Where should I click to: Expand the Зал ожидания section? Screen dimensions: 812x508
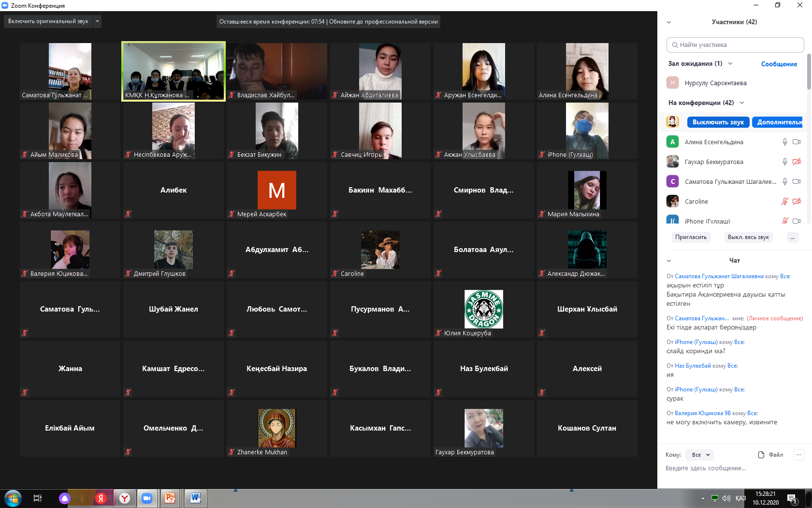tap(730, 64)
